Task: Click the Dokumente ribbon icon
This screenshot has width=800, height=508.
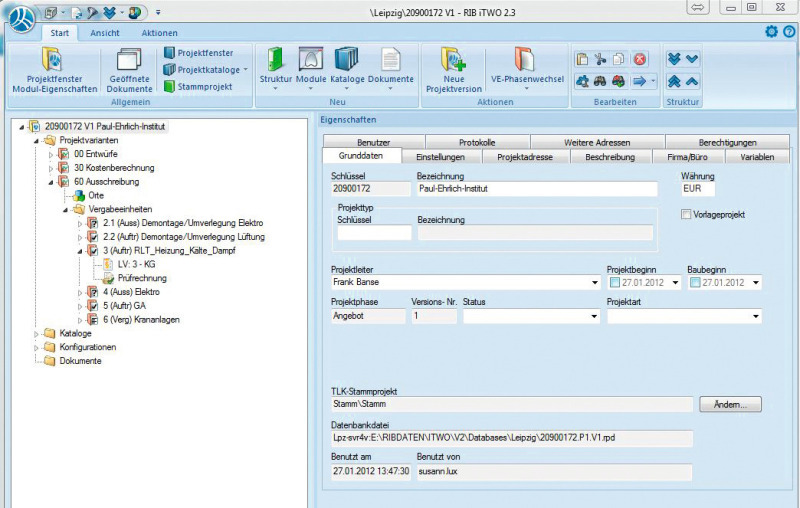Action: point(390,60)
